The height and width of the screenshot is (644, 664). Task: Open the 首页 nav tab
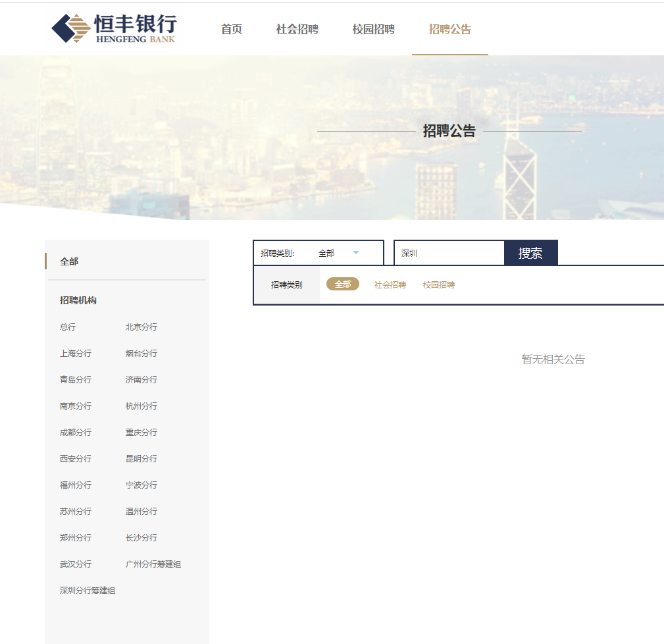(x=232, y=29)
